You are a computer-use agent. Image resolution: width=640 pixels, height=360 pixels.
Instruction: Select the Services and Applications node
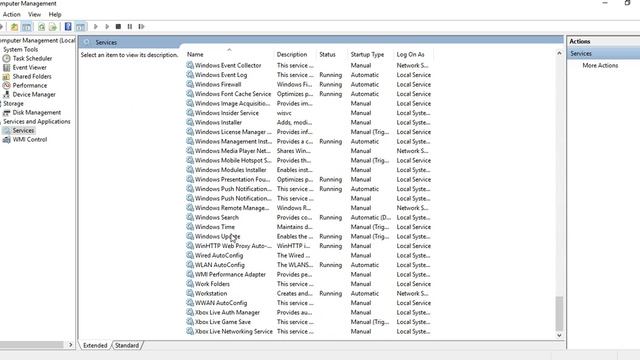(x=37, y=122)
